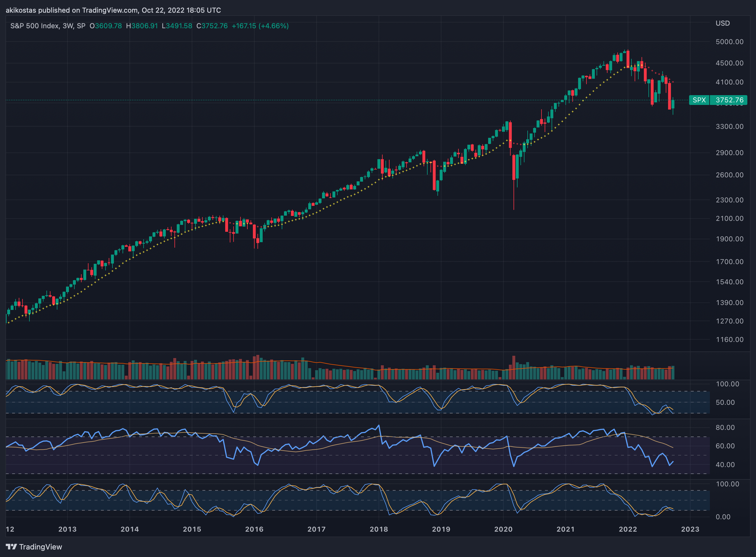Click the high value H3806.91
756x557 pixels.
(x=142, y=26)
